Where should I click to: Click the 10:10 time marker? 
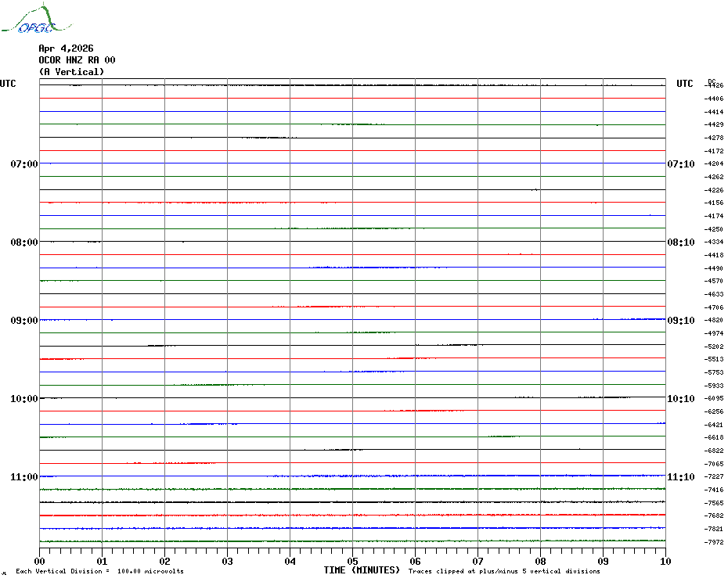coord(680,399)
